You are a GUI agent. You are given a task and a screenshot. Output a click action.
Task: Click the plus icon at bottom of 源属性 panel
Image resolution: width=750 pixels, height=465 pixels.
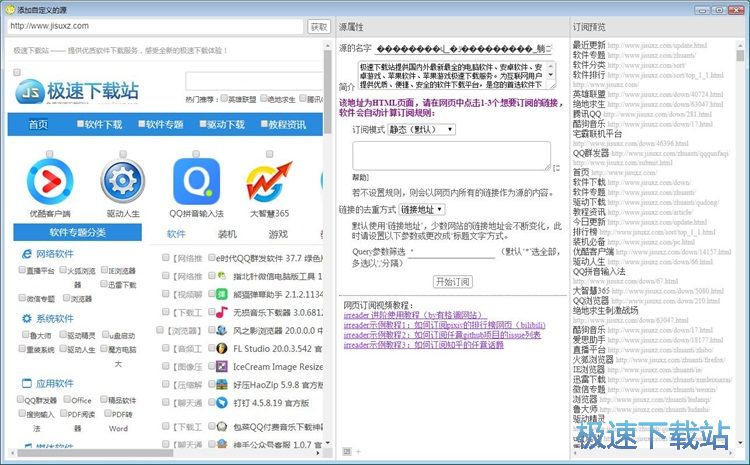pyautogui.click(x=358, y=451)
